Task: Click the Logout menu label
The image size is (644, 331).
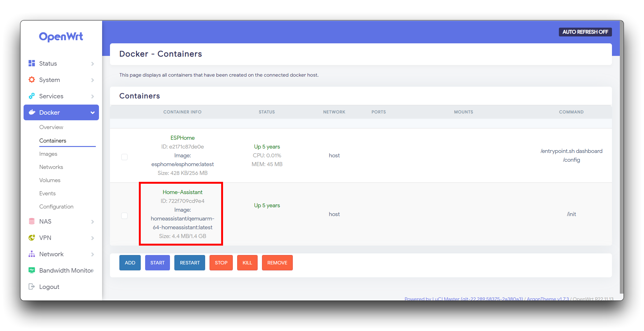Action: pyautogui.click(x=49, y=287)
